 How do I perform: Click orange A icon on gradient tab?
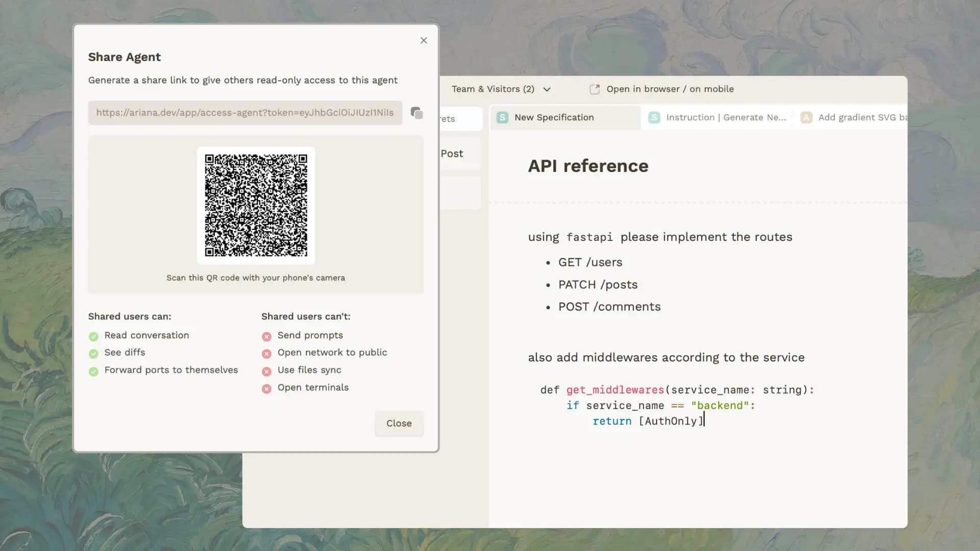click(x=806, y=117)
